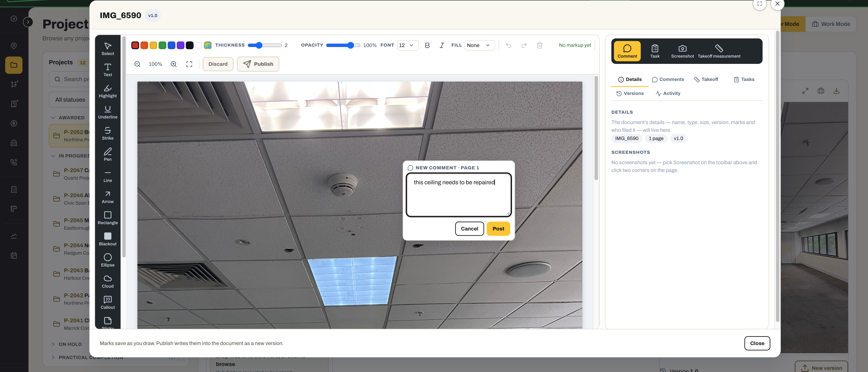This screenshot has height=372, width=868.
Task: Activate the Screenshot capture tool
Action: [682, 51]
